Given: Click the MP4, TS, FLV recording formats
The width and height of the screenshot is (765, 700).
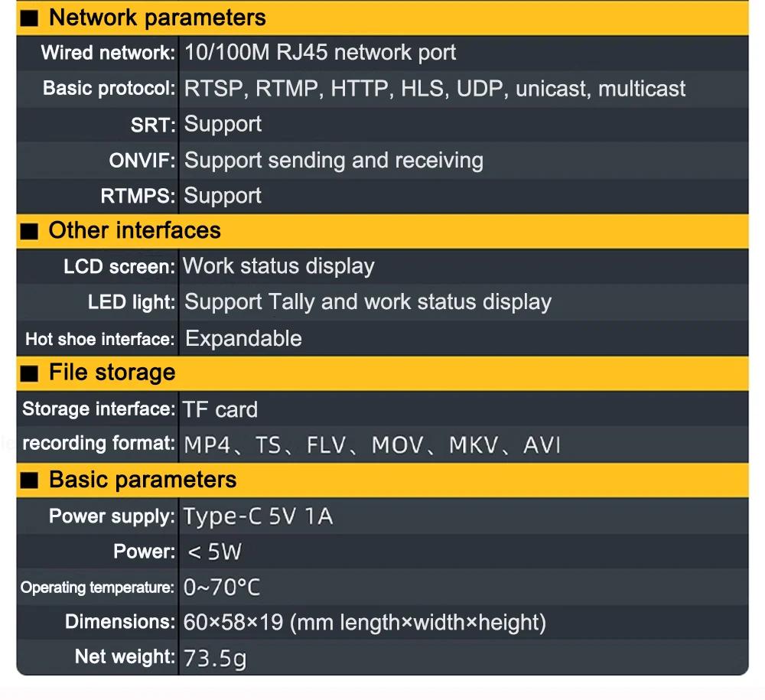Looking at the screenshot, I should coord(372,445).
